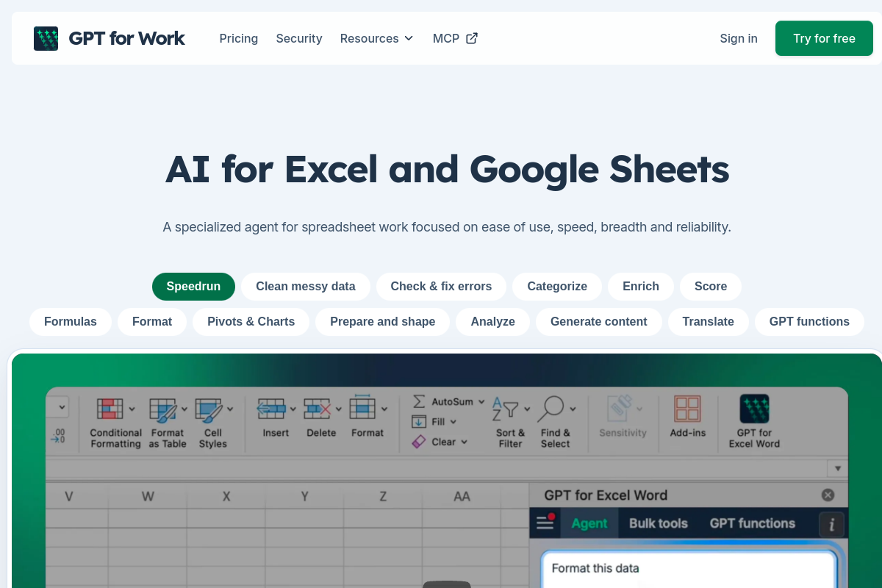The image size is (882, 588).
Task: Select the Pivots & Charts pill
Action: click(251, 322)
